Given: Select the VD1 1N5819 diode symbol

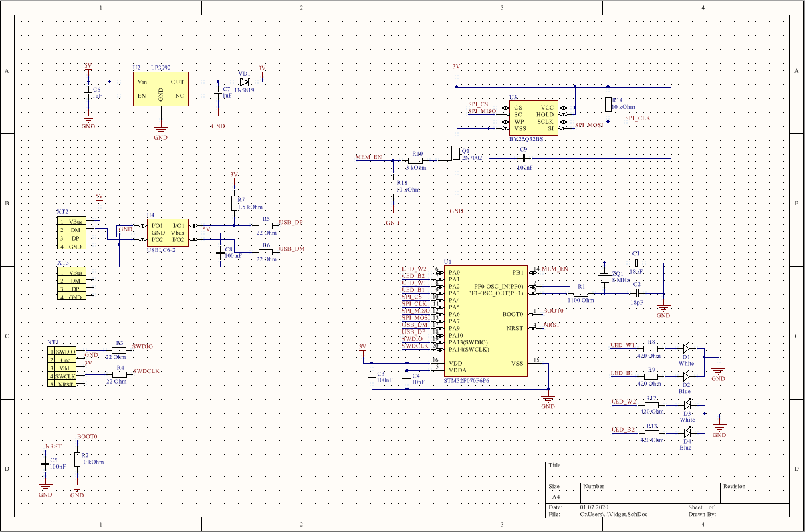Looking at the screenshot, I should click(245, 81).
